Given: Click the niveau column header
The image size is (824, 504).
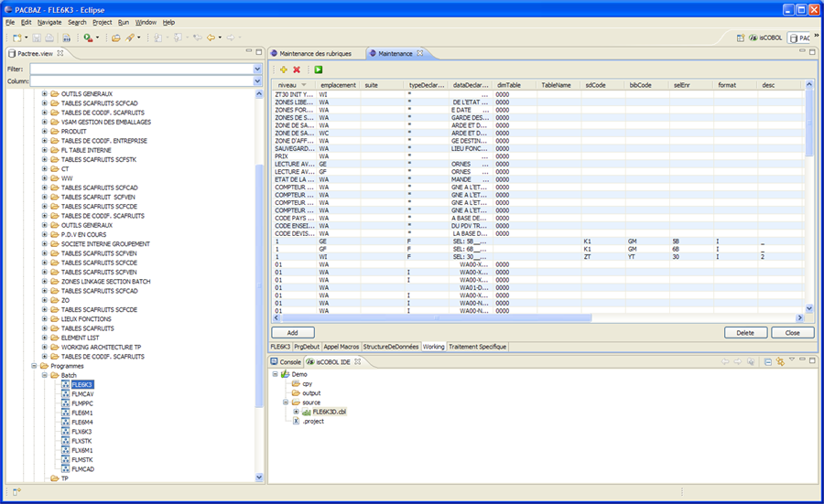Looking at the screenshot, I should coord(287,84).
